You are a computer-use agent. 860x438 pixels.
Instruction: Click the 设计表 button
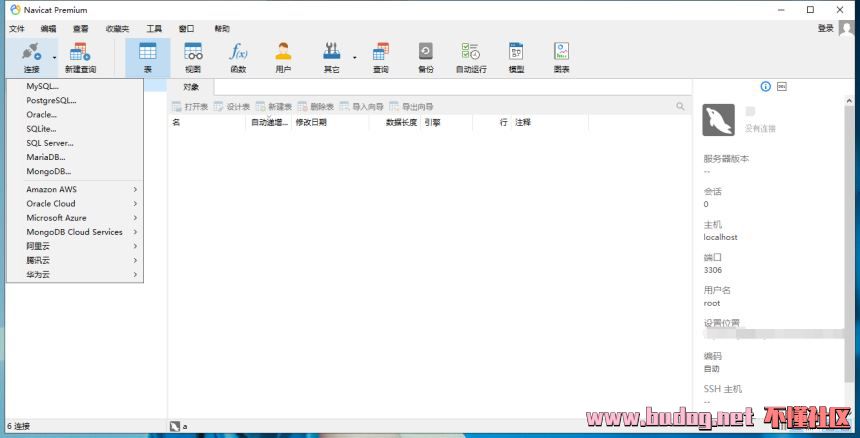232,106
